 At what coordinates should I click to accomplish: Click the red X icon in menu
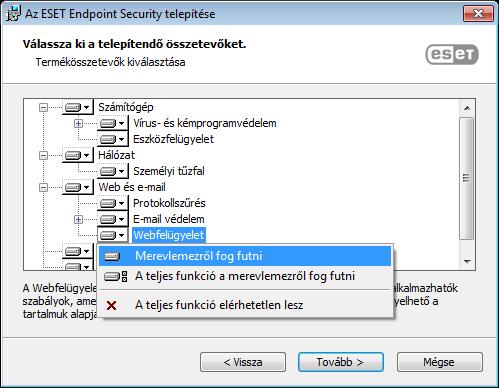pos(112,305)
